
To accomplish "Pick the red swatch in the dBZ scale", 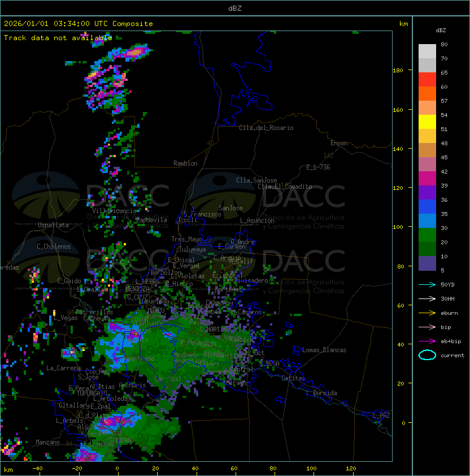I will 427,80.
